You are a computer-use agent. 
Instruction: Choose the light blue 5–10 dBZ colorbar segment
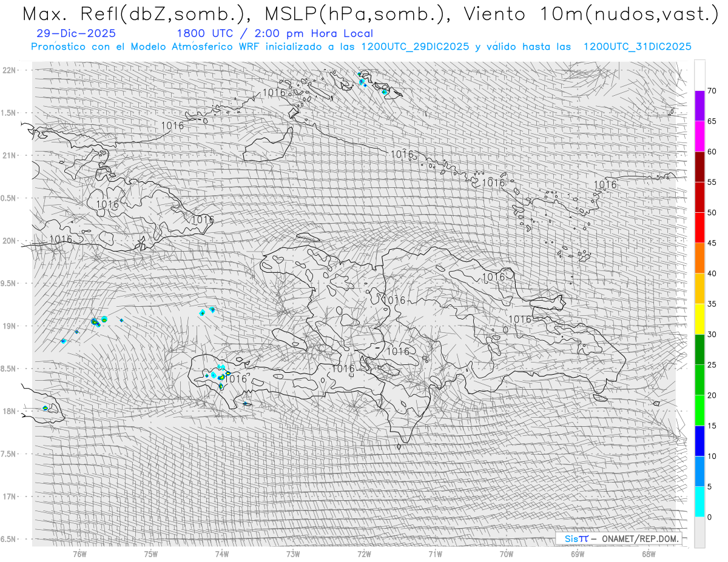[x=699, y=472]
